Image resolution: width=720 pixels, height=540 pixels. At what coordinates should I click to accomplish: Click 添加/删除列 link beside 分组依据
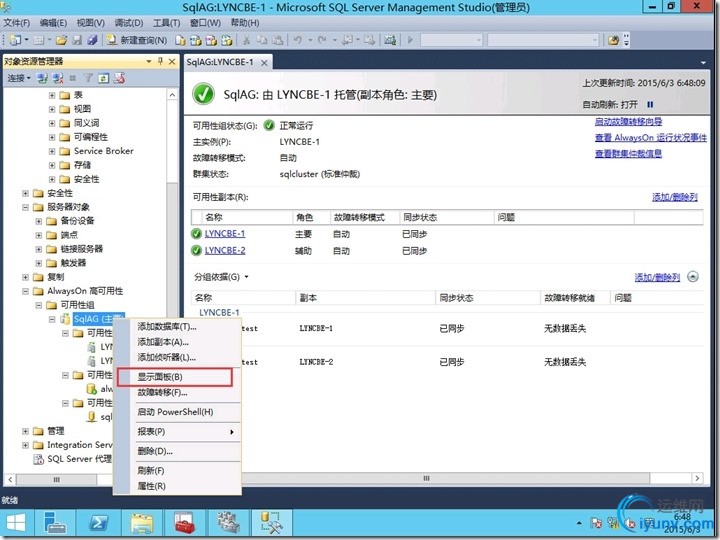tap(657, 277)
